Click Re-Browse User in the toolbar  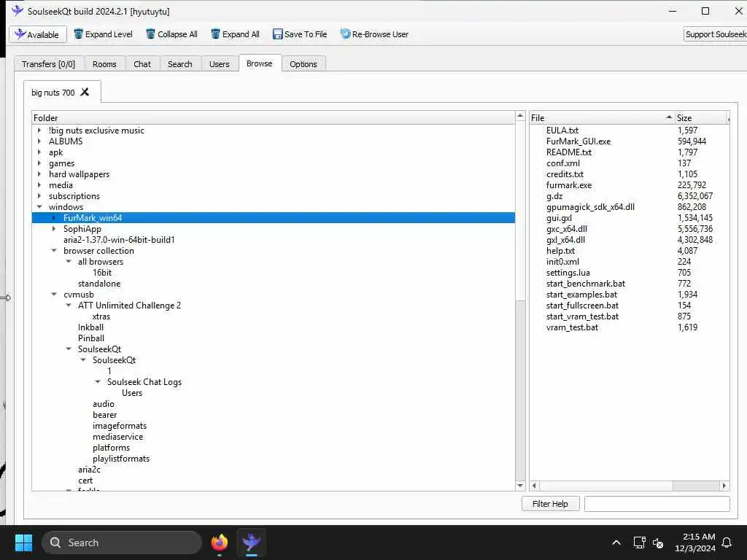[x=374, y=34]
